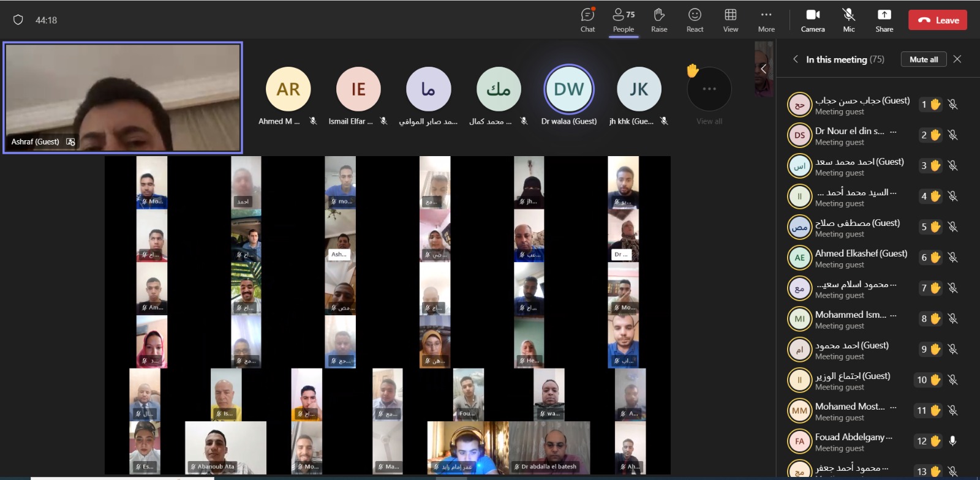This screenshot has height=480, width=980.
Task: Click the Mute all button
Action: pos(923,59)
